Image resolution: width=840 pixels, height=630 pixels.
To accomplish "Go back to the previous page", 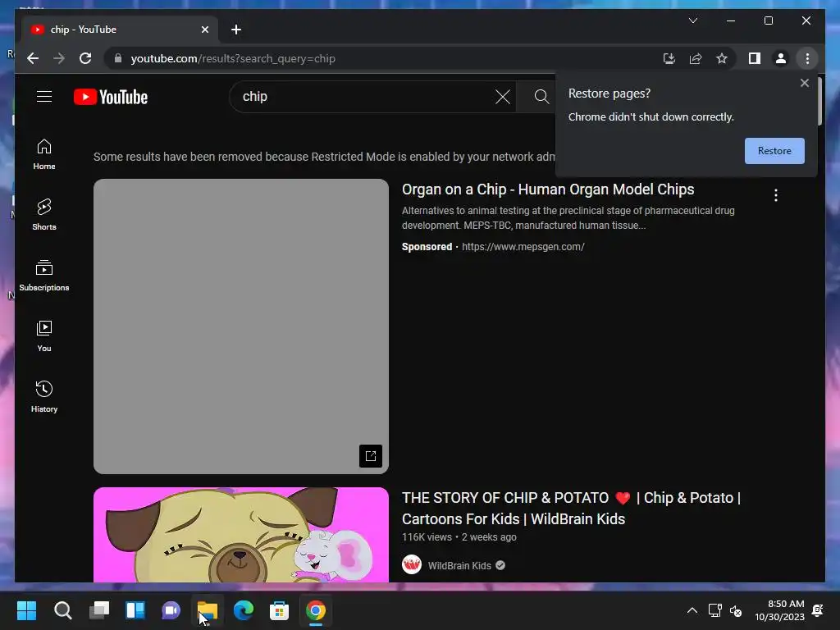I will pos(33,58).
